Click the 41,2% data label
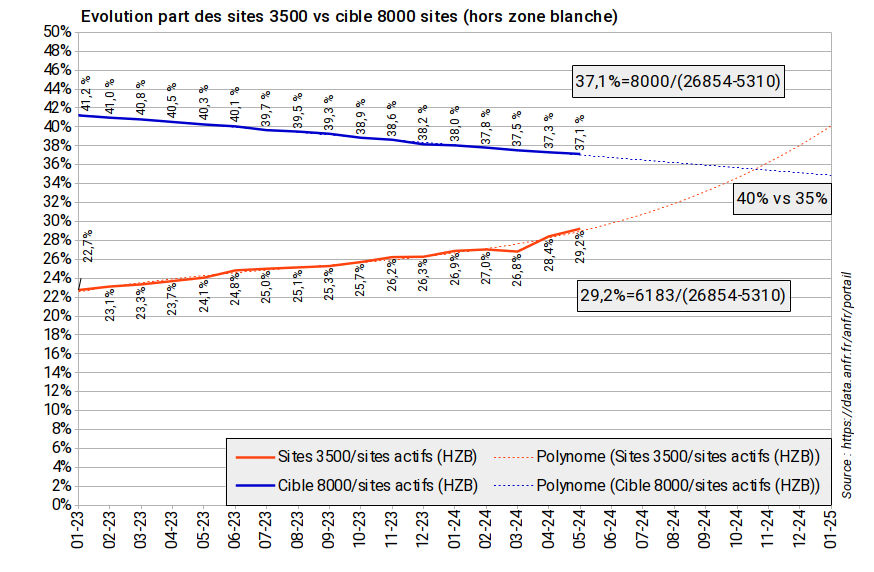This screenshot has width=874, height=572. [86, 93]
